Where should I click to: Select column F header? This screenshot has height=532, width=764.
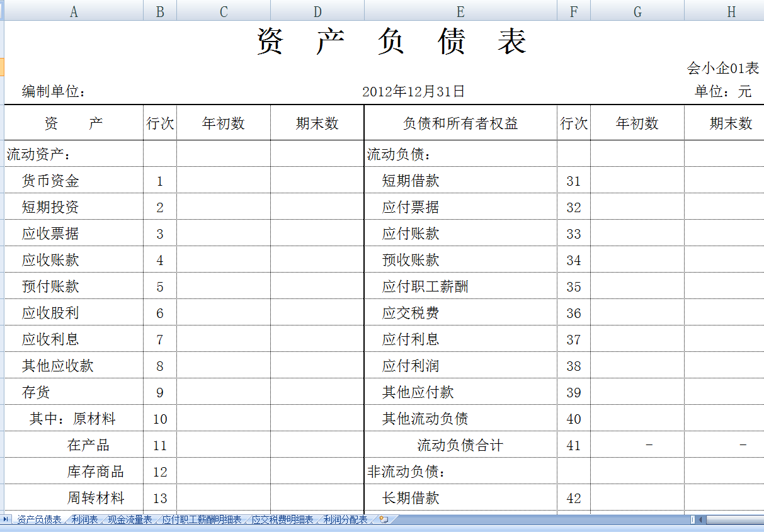pos(574,12)
